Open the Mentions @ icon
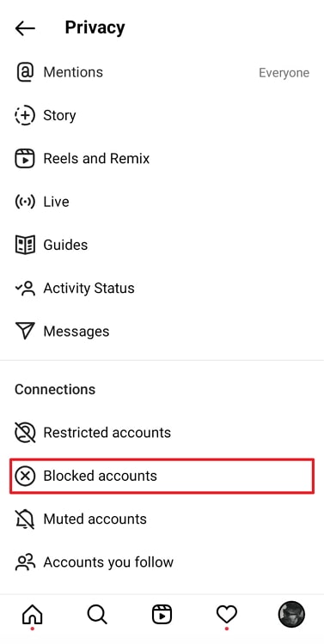The image size is (324, 644). pos(25,72)
